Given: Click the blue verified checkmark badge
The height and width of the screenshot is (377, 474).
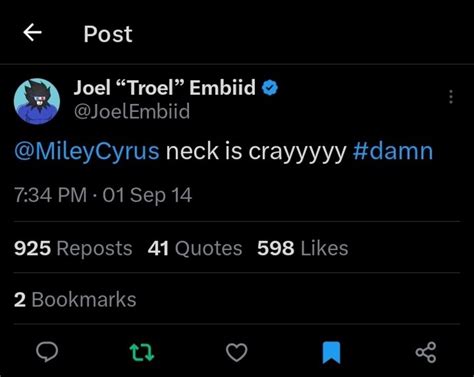Looking at the screenshot, I should [x=270, y=88].
